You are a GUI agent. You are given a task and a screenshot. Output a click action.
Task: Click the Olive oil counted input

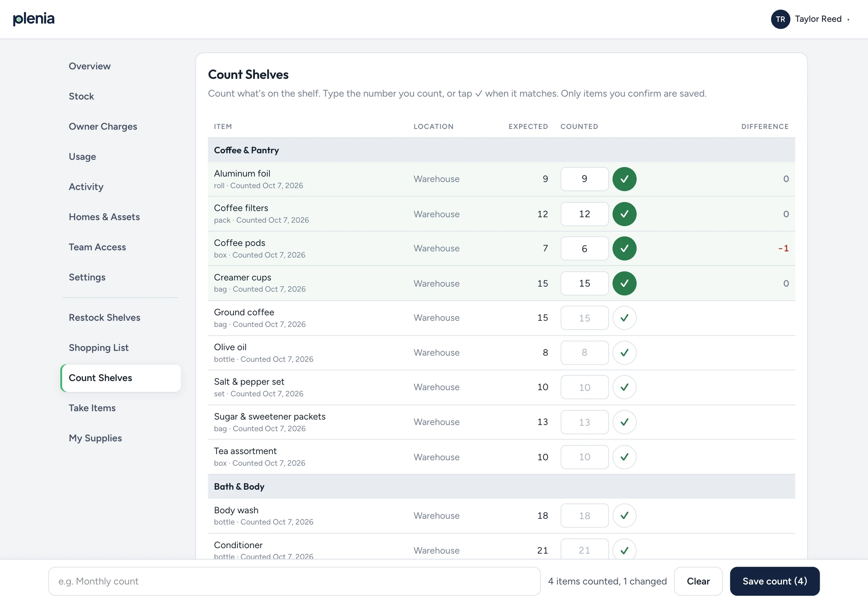click(x=584, y=352)
